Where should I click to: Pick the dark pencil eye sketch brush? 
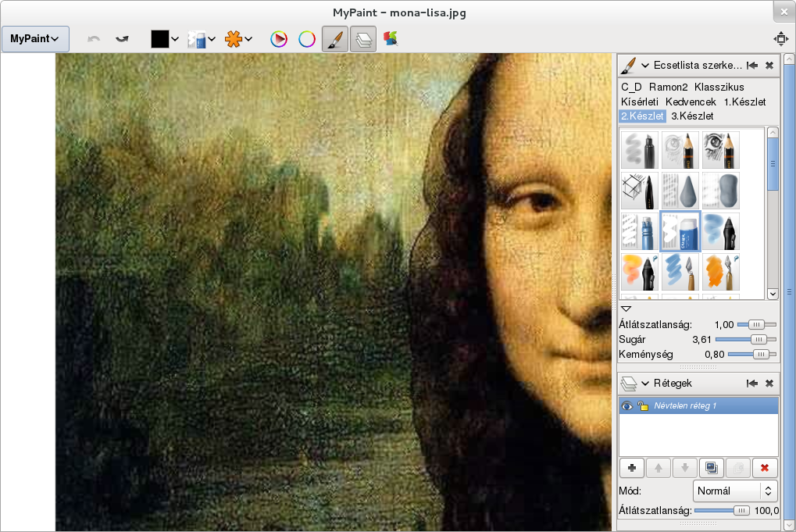[x=720, y=150]
